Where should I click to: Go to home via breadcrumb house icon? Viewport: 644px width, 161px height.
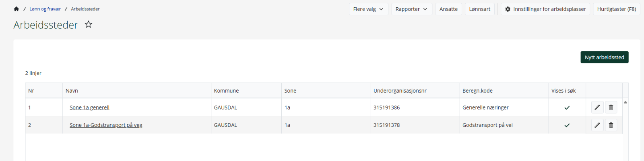tap(16, 9)
